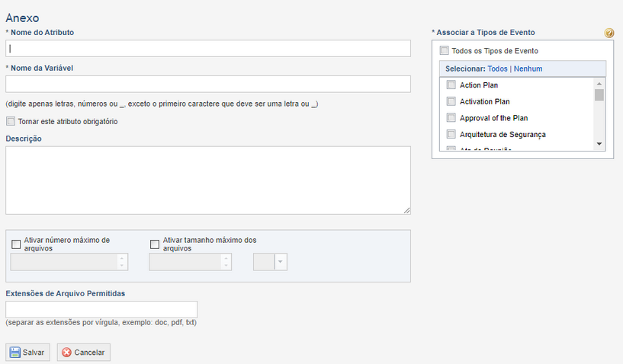Tick the Action Plan event type
The width and height of the screenshot is (623, 364).
(451, 85)
